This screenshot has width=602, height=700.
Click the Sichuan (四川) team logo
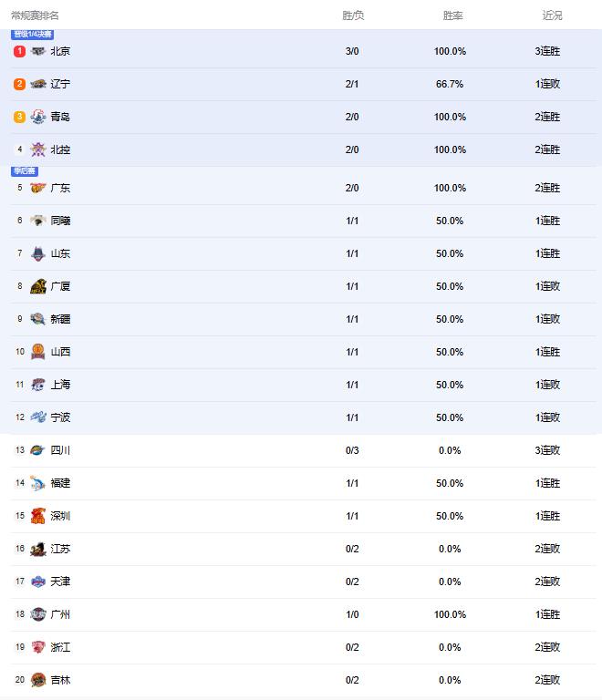37,450
